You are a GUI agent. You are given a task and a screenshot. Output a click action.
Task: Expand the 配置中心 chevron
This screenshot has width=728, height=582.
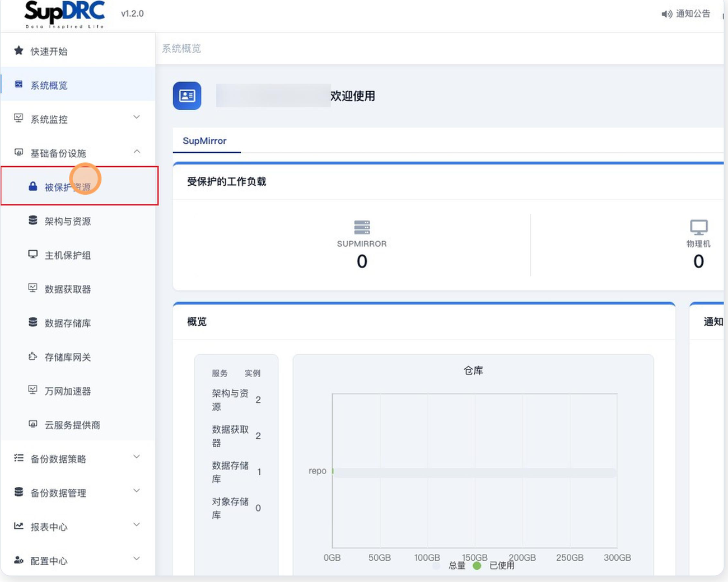pos(137,559)
